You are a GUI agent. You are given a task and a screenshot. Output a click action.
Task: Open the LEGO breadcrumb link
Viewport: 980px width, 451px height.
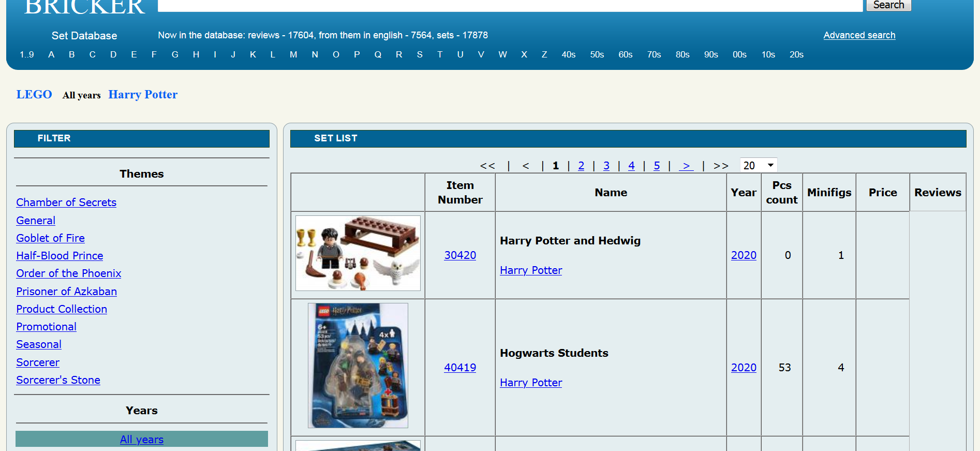(x=34, y=94)
